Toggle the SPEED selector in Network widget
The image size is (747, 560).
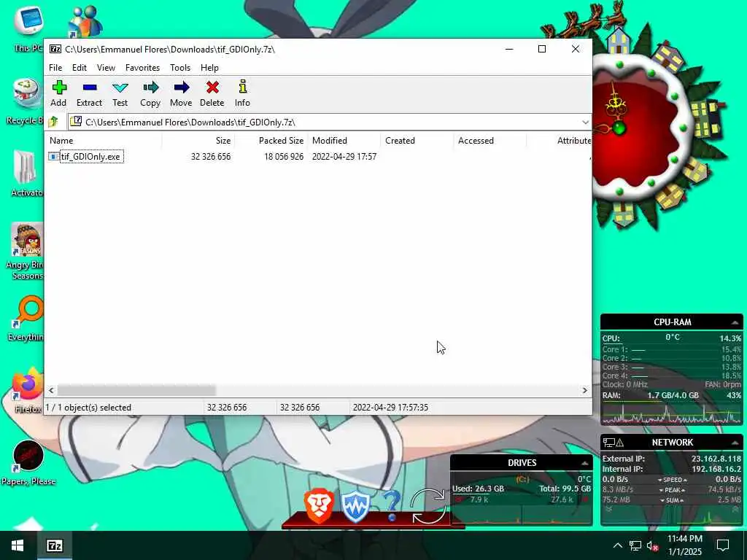[672, 480]
